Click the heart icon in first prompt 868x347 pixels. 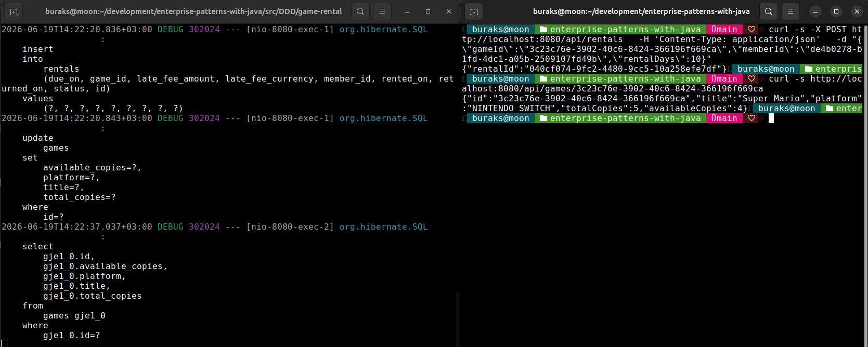751,30
